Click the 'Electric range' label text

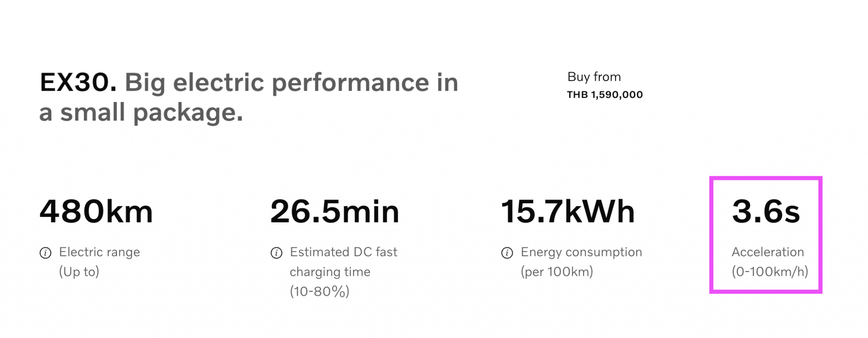100,252
